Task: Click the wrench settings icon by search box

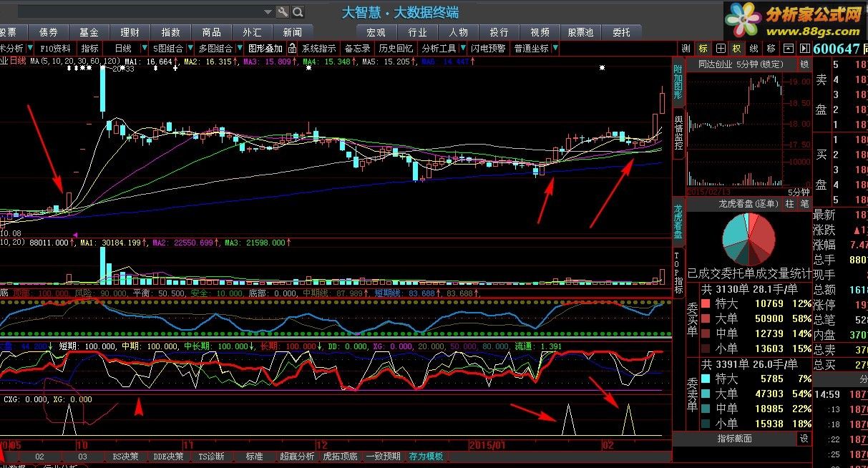Action: click(282, 11)
